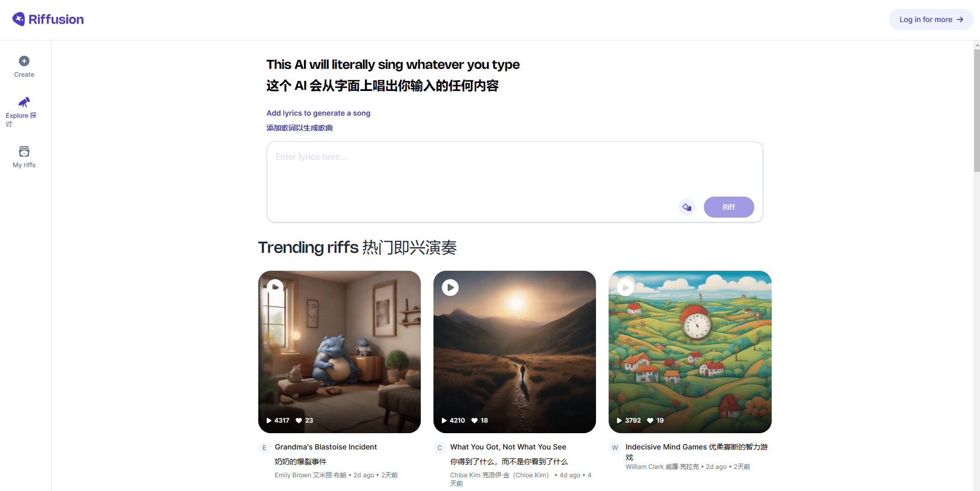Click the play count icon on Grandma's Blastoise Incident
Screen dimensions: 980x491
(x=268, y=420)
